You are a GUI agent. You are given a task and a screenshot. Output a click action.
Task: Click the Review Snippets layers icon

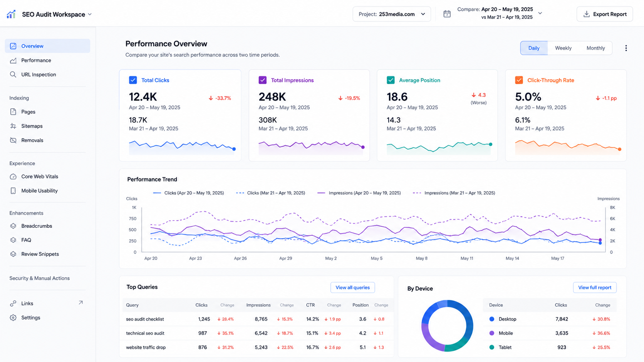pos(13,254)
